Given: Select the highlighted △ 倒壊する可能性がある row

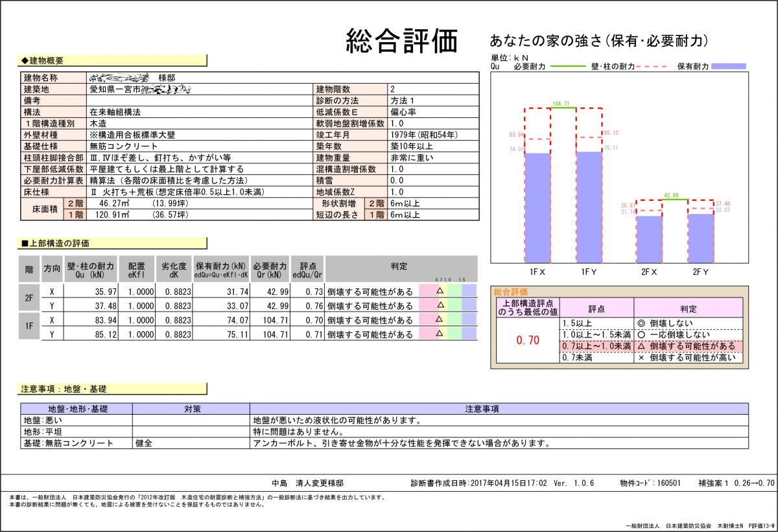Looking at the screenshot, I should coord(687,346).
